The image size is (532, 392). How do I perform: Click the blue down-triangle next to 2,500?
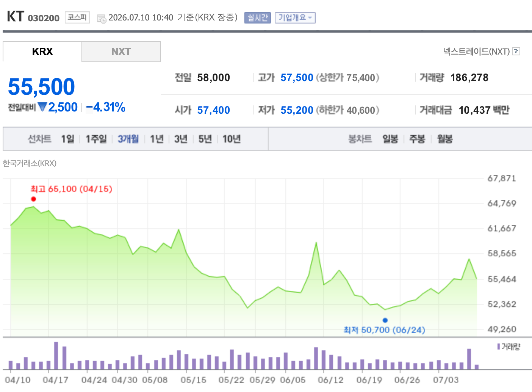click(x=42, y=107)
